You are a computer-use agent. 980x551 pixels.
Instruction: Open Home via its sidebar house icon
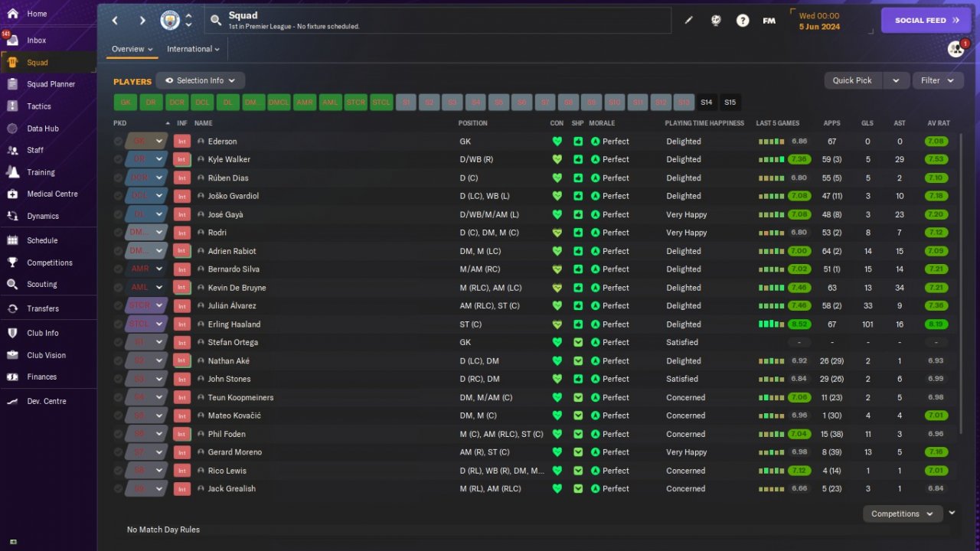(x=12, y=14)
